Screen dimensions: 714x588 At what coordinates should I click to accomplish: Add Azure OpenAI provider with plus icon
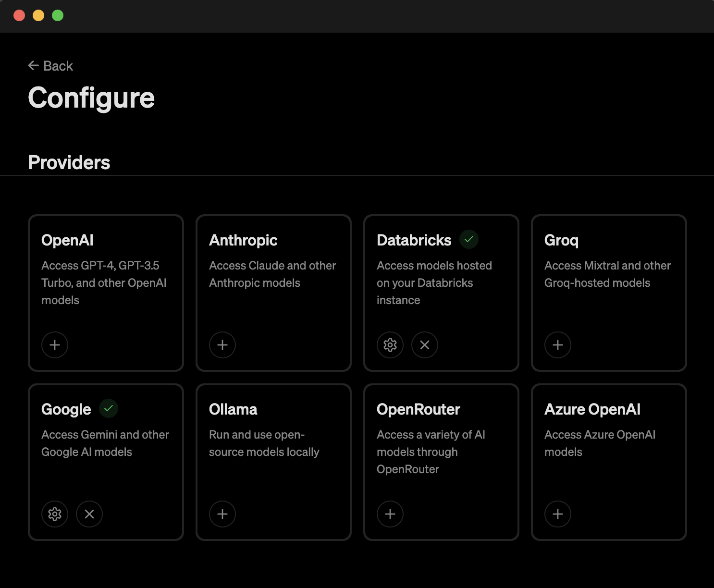[558, 514]
